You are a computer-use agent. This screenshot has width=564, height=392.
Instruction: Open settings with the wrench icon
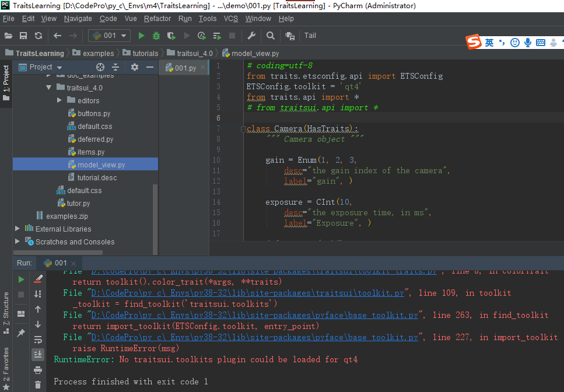[x=251, y=36]
